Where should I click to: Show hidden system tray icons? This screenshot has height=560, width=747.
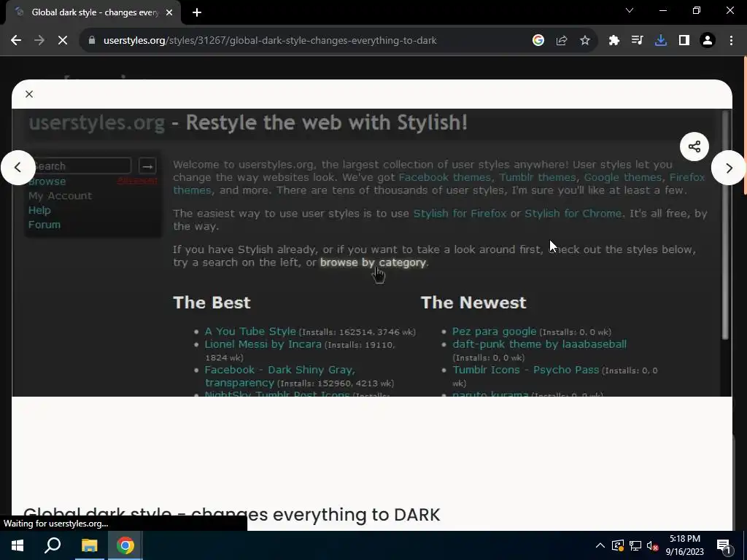pyautogui.click(x=600, y=545)
